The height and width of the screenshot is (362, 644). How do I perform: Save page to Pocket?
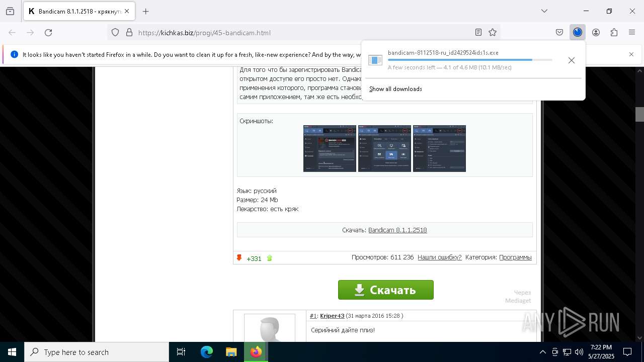[559, 33]
